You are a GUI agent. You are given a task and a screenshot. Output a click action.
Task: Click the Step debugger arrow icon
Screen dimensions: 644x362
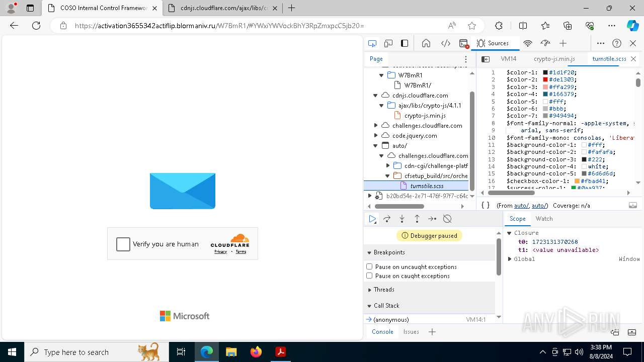[432, 219]
